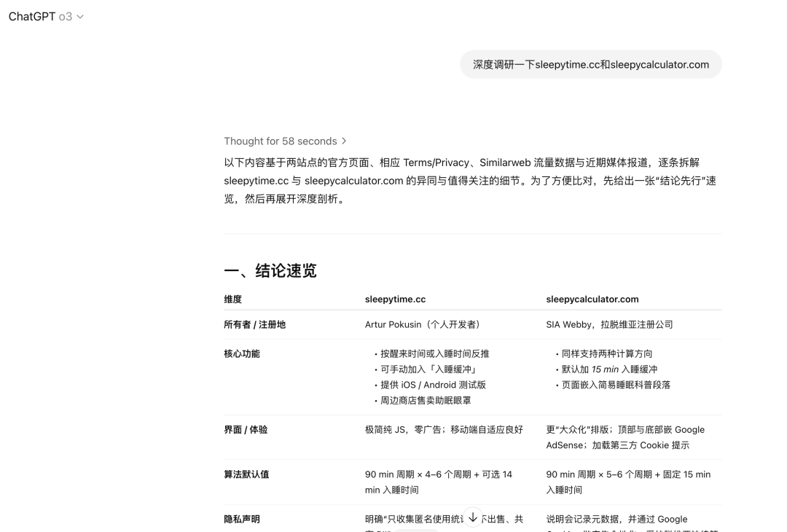Click the bullet '按醒来时间或入睡时间反推'

[434, 354]
